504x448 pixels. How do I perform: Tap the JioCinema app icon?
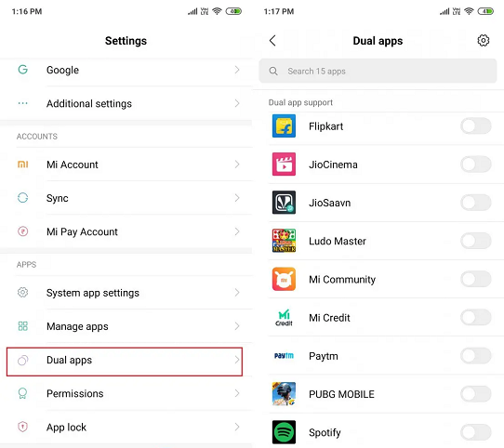284,165
